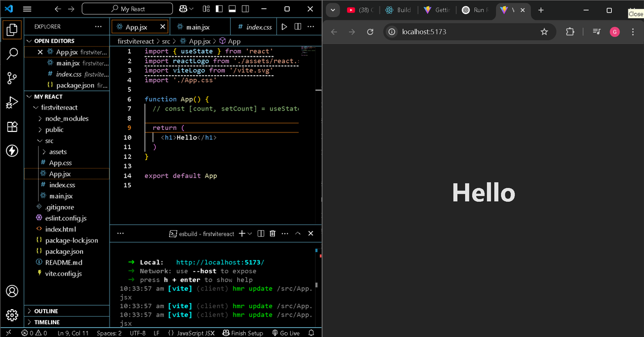Click the terminal vertical scrollbar
644x337 pixels.
point(317,285)
